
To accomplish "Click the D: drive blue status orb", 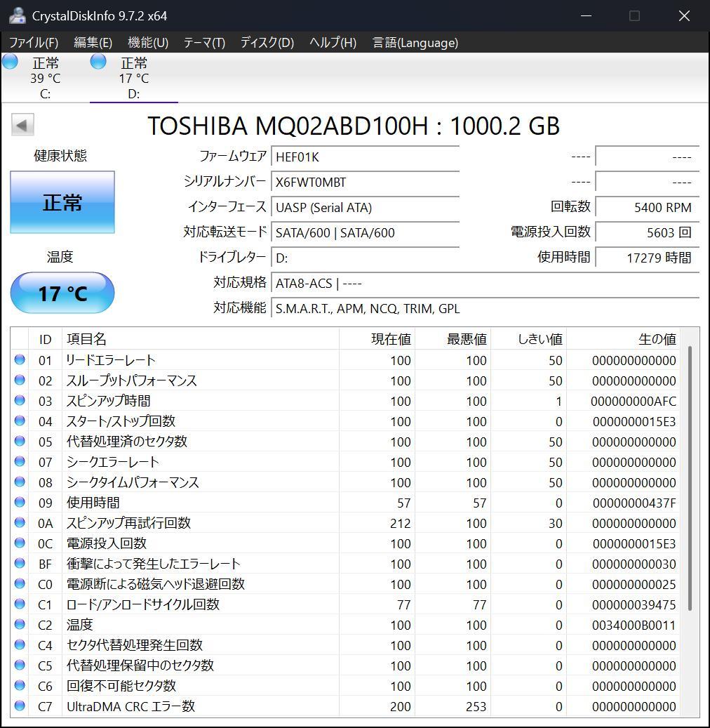I will tap(98, 61).
